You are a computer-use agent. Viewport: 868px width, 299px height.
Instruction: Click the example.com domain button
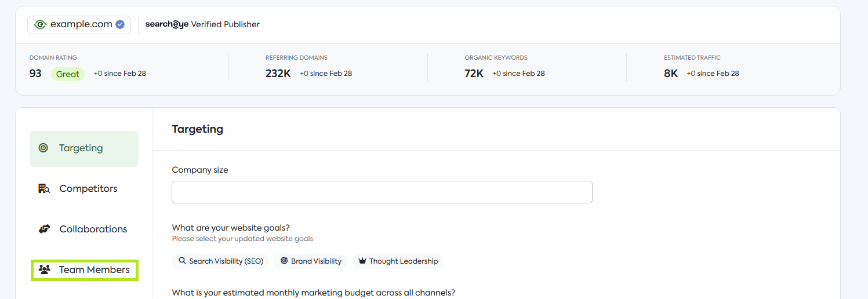(79, 24)
